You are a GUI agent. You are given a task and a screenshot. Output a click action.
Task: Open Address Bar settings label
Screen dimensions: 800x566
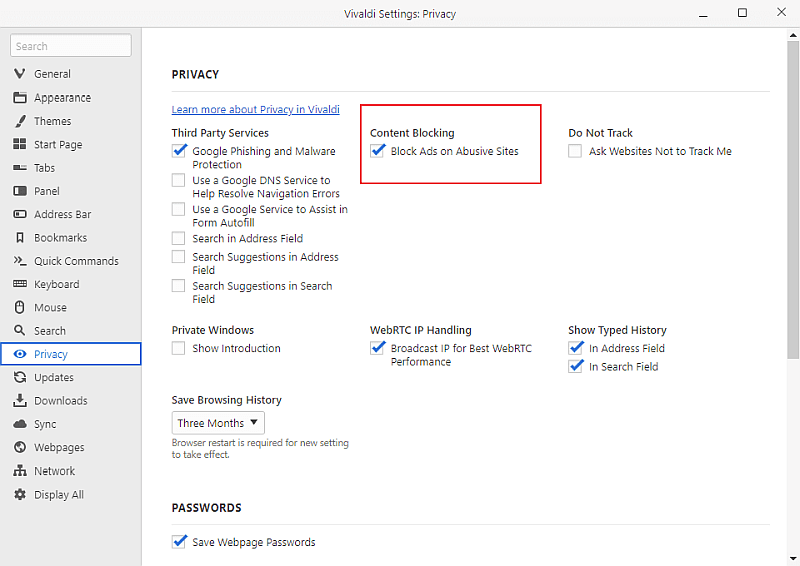coord(62,214)
